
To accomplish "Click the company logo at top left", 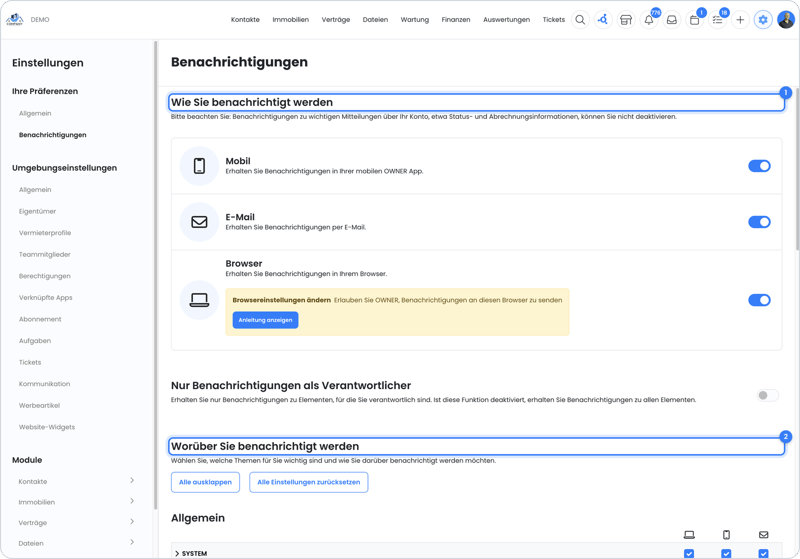I will click(14, 19).
